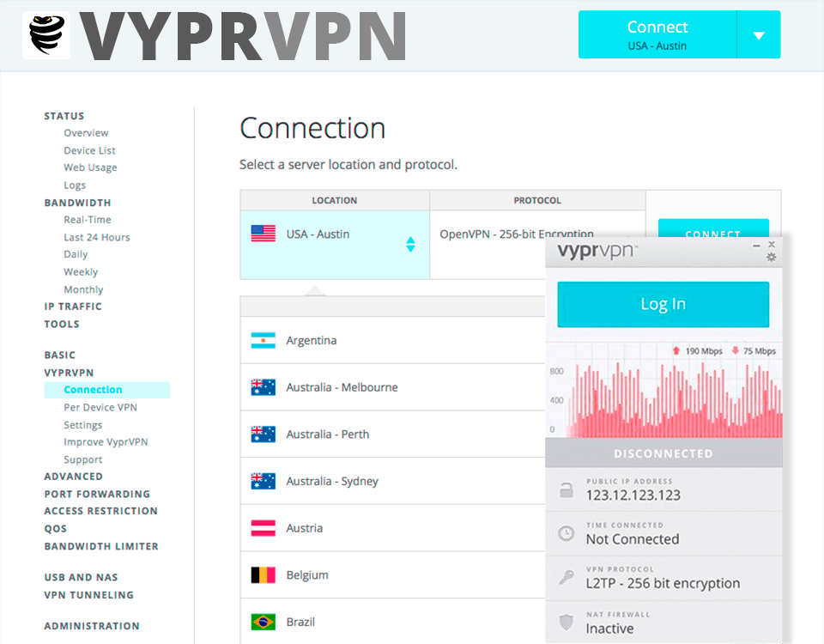Click the Connect USA - Austin header button
Screen dimensions: 824x644
[x=657, y=34]
